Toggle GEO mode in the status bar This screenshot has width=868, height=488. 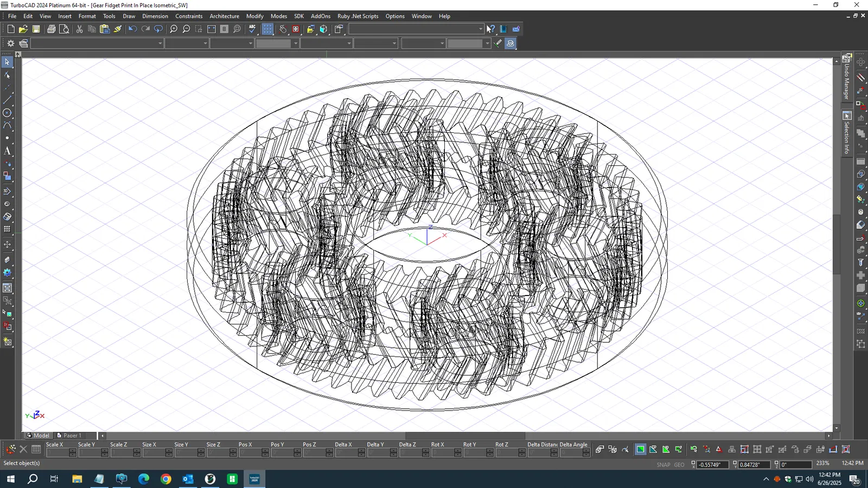679,465
